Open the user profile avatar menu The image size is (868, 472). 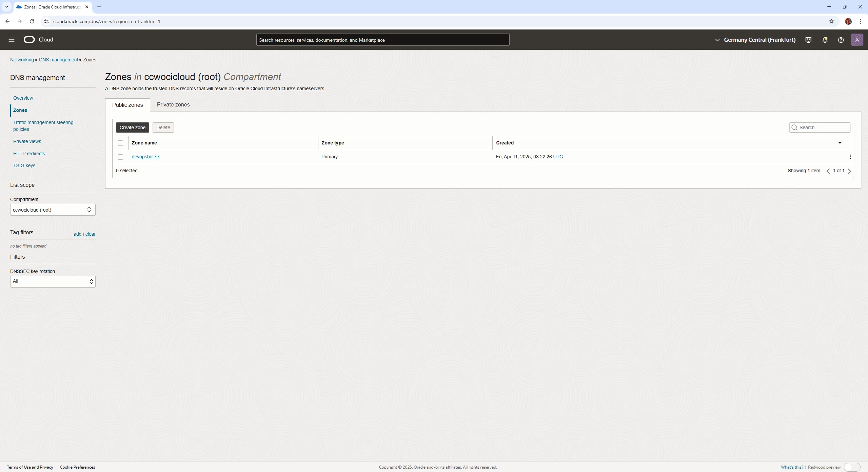click(x=857, y=40)
